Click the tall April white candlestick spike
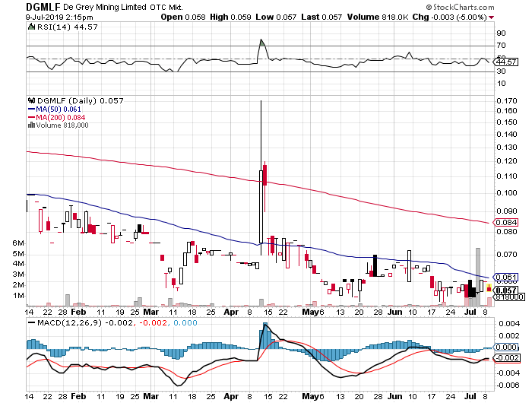This screenshot has width=532, height=403. [261, 178]
